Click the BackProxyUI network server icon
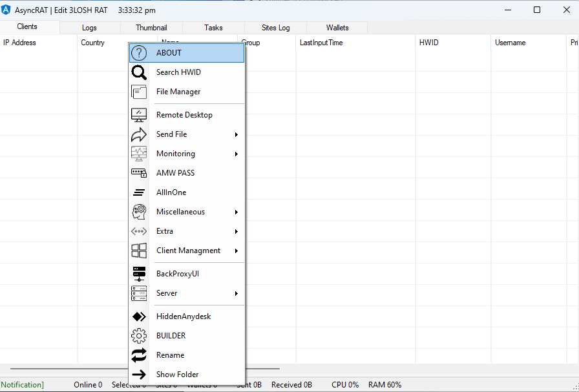This screenshot has width=579, height=392. (x=139, y=274)
